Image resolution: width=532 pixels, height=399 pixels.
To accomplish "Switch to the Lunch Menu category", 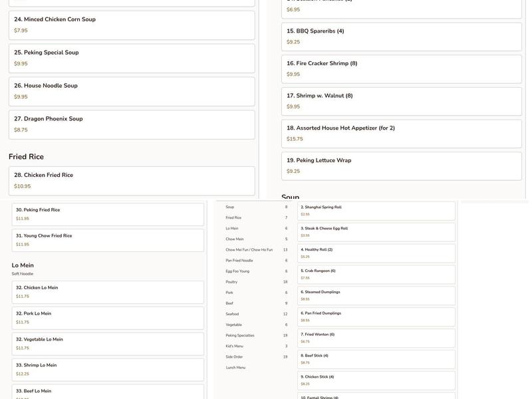I will coord(235,368).
